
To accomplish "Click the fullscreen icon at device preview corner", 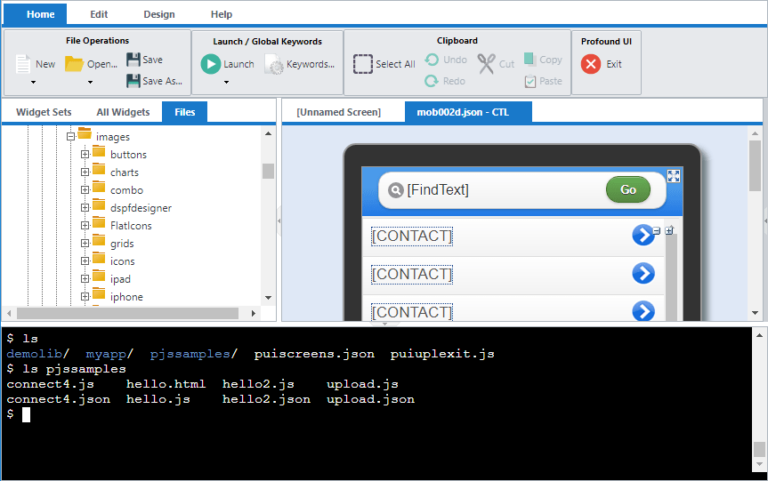I will click(x=673, y=176).
